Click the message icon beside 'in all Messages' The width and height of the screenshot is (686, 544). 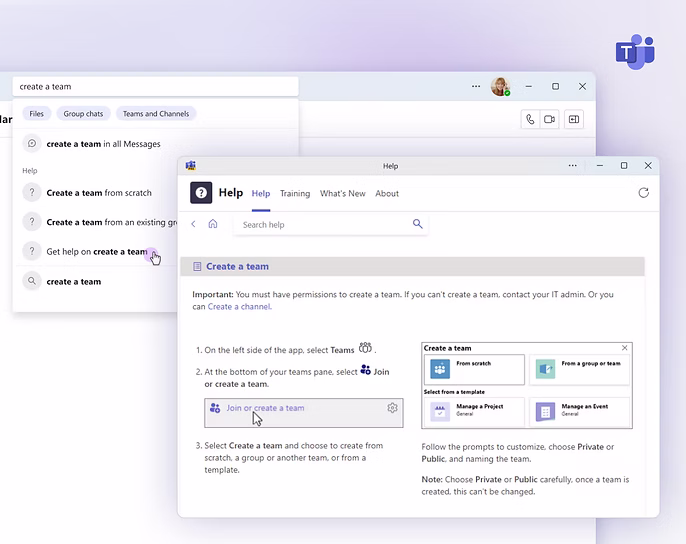(32, 143)
